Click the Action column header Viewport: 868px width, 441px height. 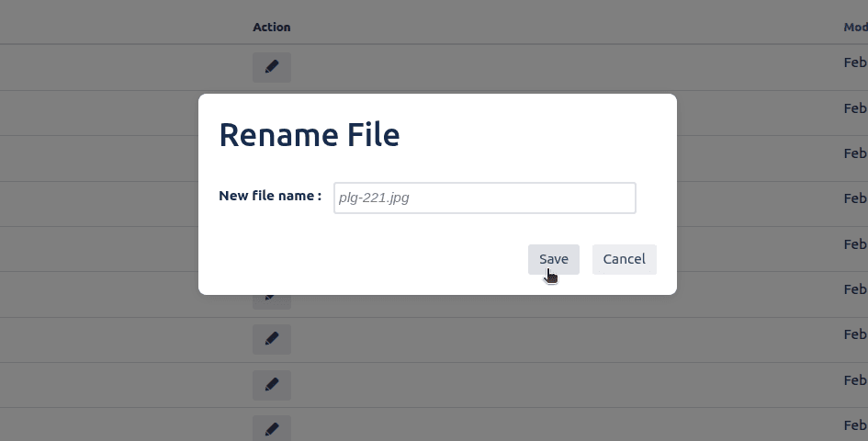(x=271, y=28)
